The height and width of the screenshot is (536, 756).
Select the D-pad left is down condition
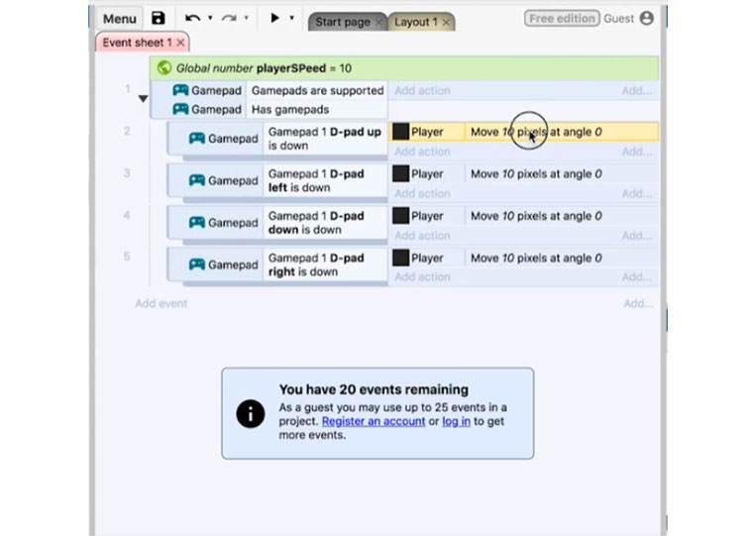pyautogui.click(x=325, y=180)
